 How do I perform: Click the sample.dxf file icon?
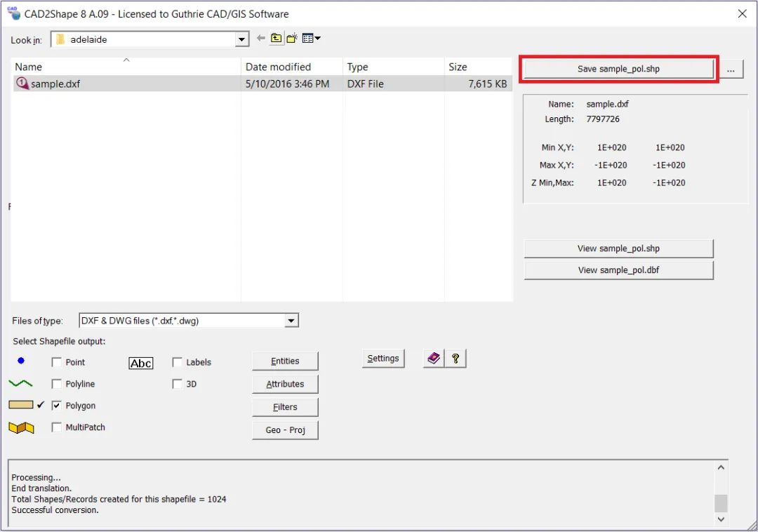click(22, 83)
